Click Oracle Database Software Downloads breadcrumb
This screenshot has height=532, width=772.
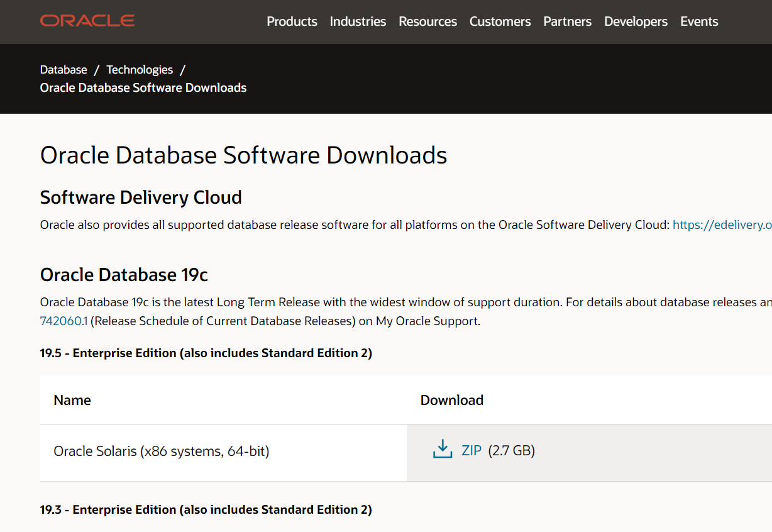[143, 88]
